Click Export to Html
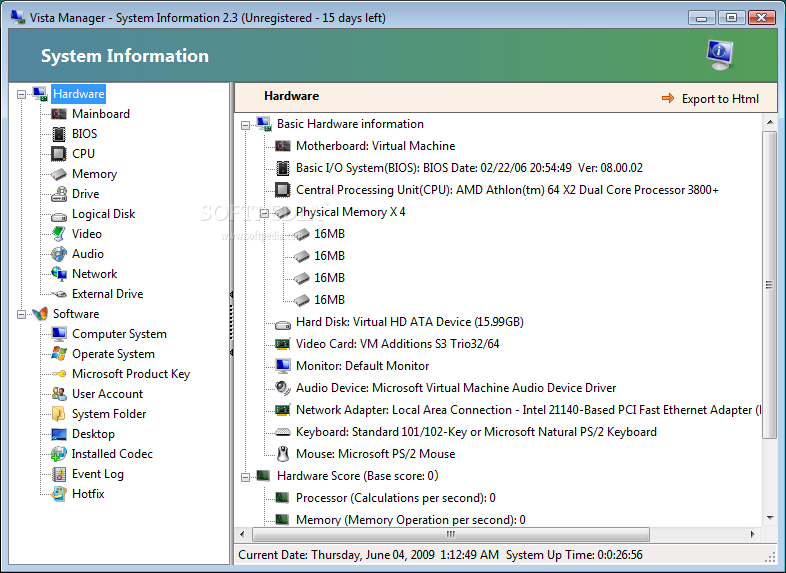 pos(710,98)
